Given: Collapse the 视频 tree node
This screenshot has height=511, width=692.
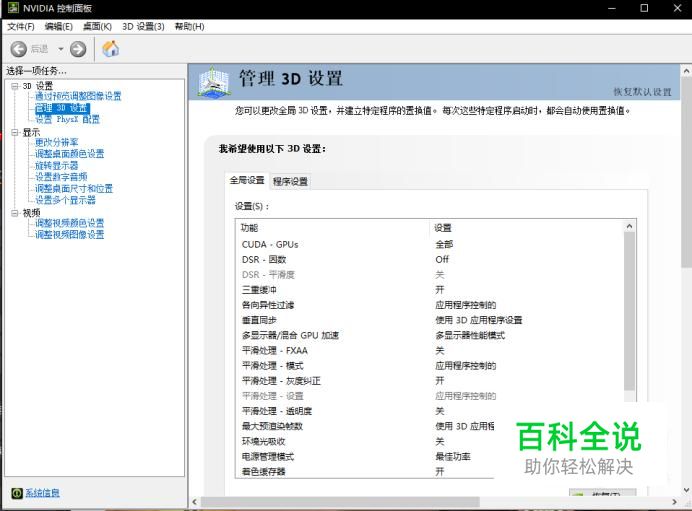Looking at the screenshot, I should point(15,213).
